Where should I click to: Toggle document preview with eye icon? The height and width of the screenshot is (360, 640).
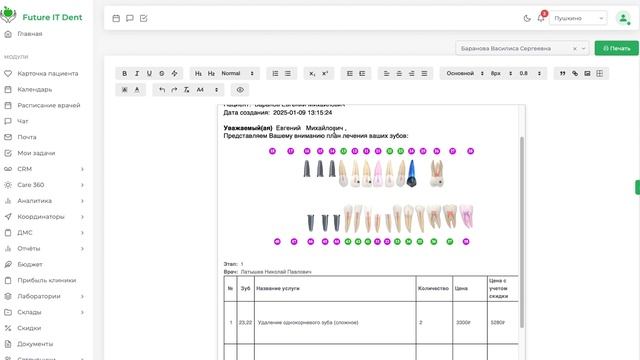pyautogui.click(x=240, y=90)
